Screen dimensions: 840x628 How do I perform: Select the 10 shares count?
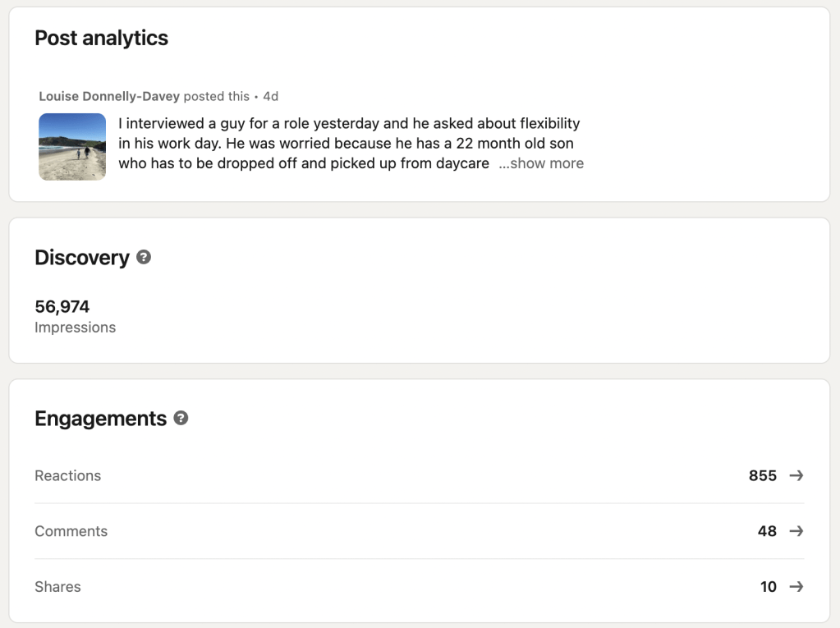[769, 587]
